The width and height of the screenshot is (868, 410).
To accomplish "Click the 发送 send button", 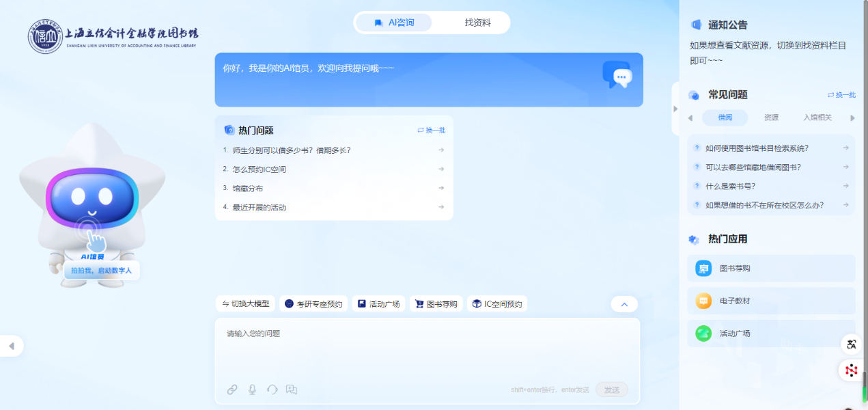I will click(611, 389).
